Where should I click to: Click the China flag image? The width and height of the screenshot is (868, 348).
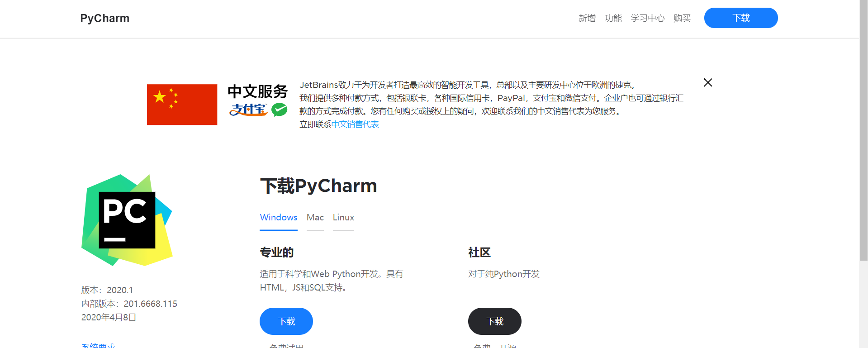[x=182, y=105]
